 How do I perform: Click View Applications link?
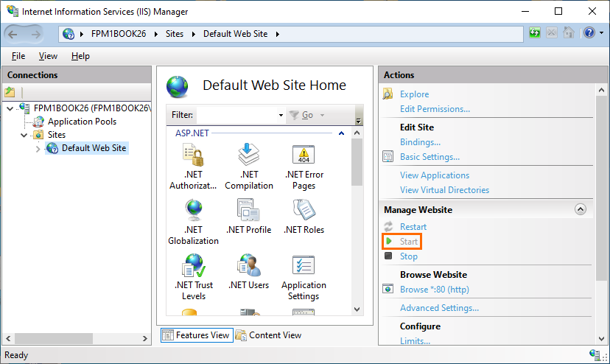[435, 175]
